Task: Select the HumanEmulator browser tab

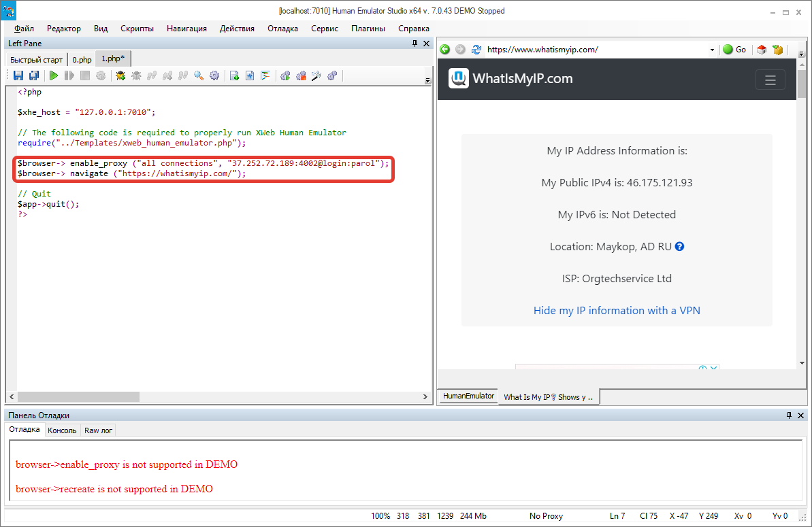Action: (x=469, y=396)
